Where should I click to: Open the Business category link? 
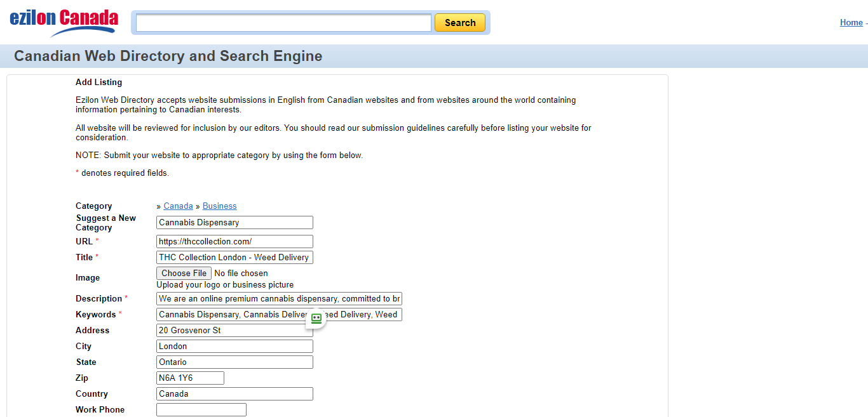[220, 206]
